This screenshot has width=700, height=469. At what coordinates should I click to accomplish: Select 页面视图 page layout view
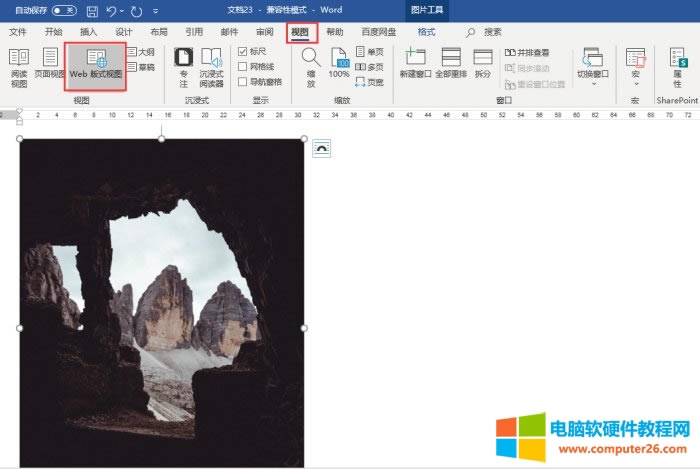pos(48,65)
